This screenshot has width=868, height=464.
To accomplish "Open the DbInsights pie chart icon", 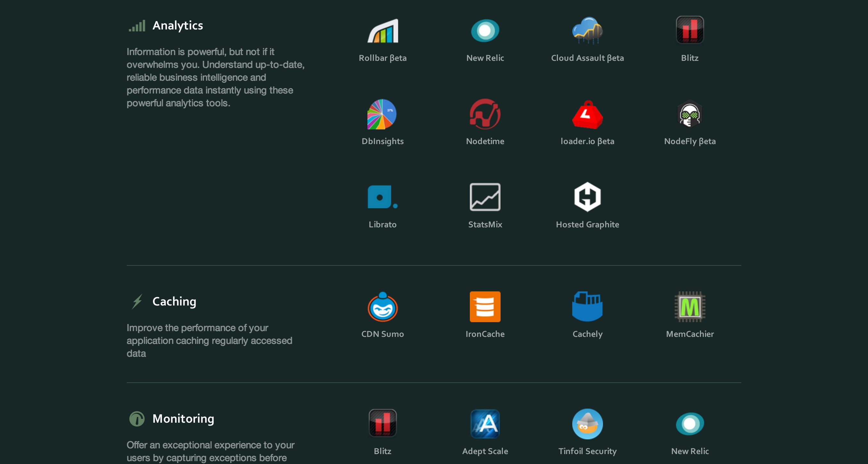I will [x=382, y=114].
